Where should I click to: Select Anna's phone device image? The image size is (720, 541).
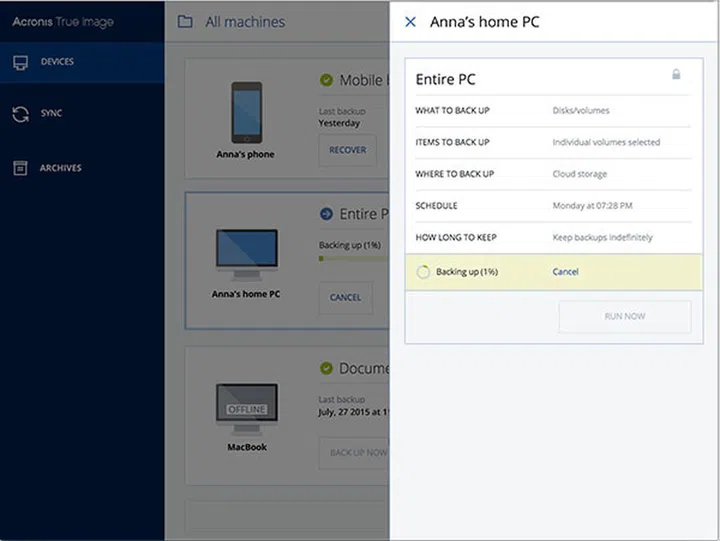coord(245,113)
